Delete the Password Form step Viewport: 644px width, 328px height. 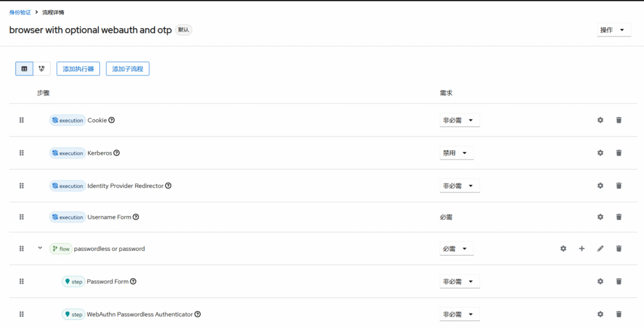[619, 282]
